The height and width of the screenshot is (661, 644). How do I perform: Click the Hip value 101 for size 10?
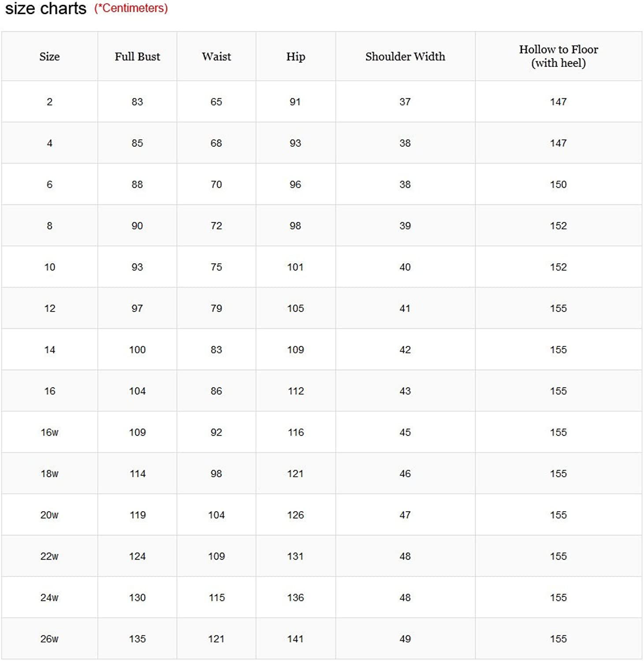(x=295, y=267)
